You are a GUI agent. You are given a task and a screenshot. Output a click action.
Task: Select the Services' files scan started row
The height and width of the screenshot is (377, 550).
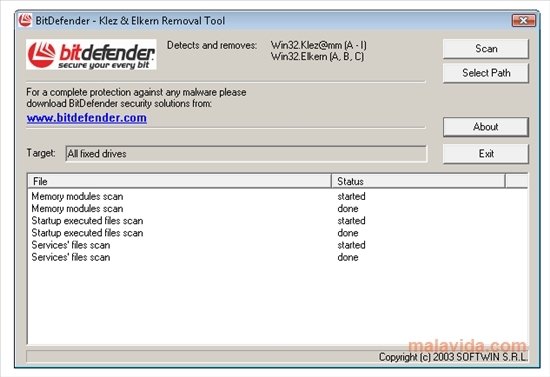[277, 245]
